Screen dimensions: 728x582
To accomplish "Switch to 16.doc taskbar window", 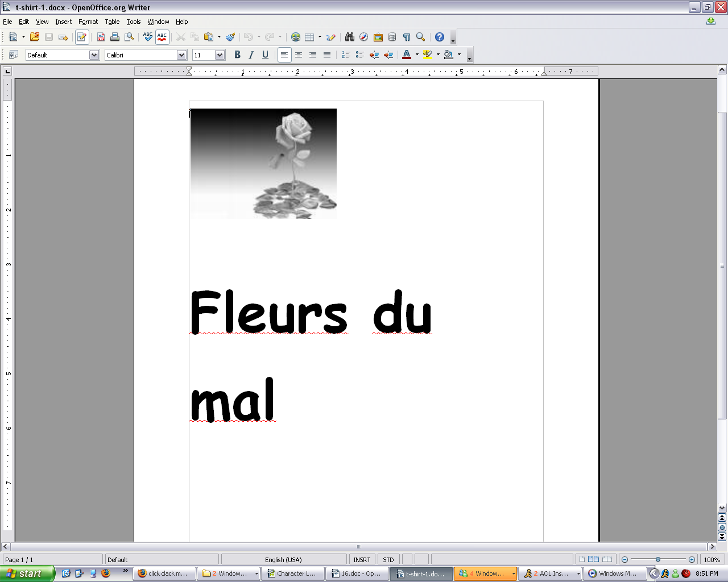I will pos(357,573).
